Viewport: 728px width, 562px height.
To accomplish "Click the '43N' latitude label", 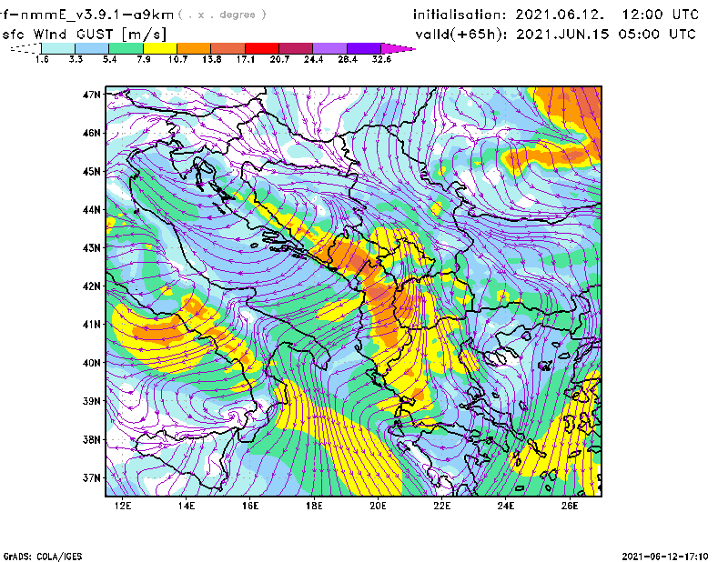I will coord(92,248).
